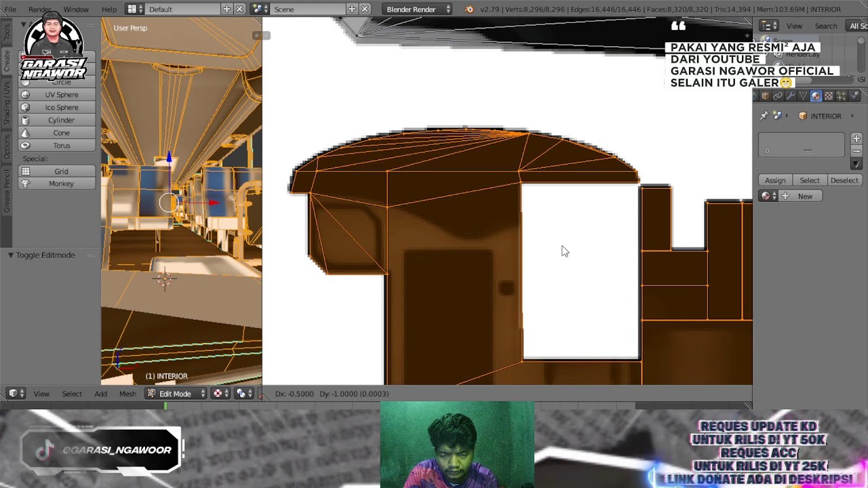Open the Particles properties tab

coord(842,96)
